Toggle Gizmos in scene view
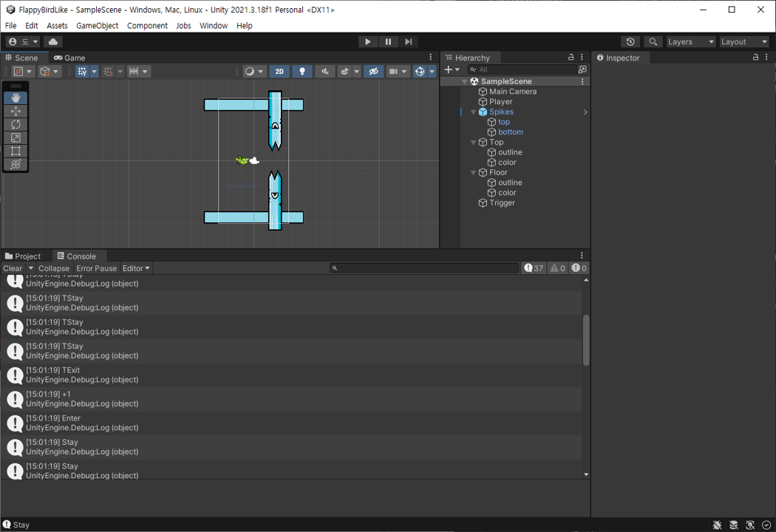This screenshot has height=532, width=776. click(x=420, y=71)
